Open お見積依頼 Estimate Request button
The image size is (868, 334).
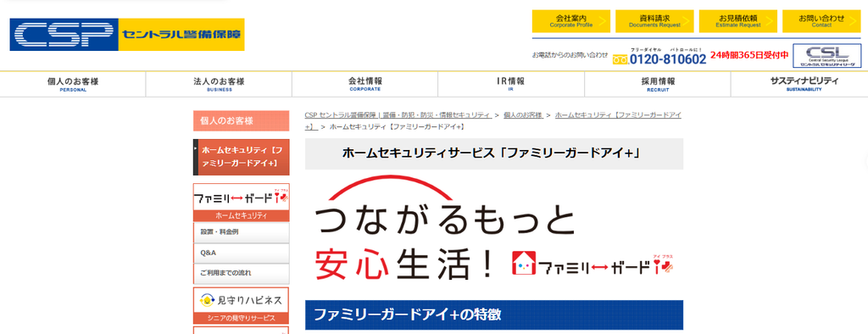click(738, 21)
